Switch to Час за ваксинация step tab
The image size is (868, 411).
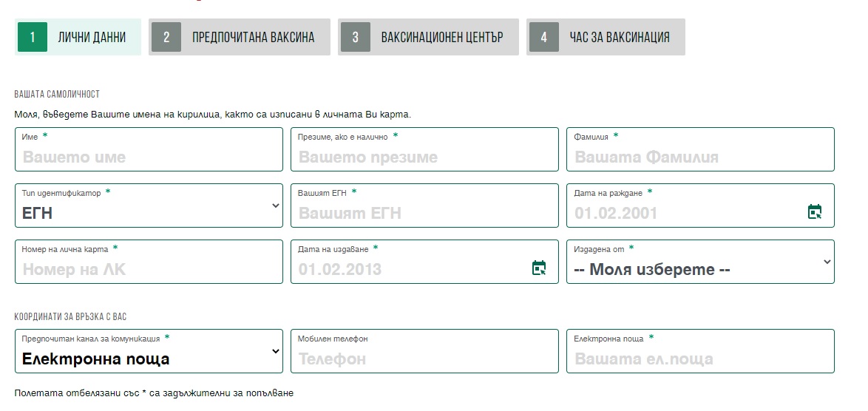pos(606,37)
